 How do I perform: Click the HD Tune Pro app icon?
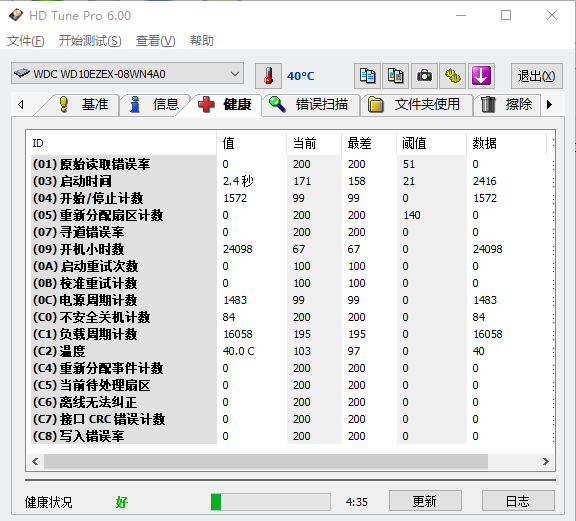(16, 15)
